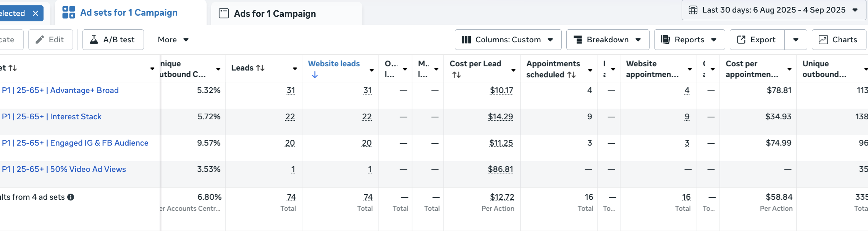Open the date range picker for Last 30 days
868x231 pixels.
click(x=774, y=10)
